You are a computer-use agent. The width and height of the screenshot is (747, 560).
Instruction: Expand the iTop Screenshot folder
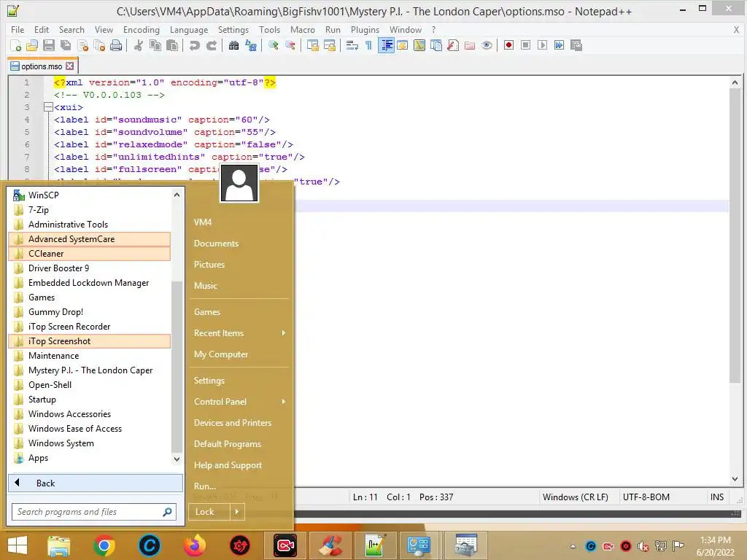coord(90,341)
